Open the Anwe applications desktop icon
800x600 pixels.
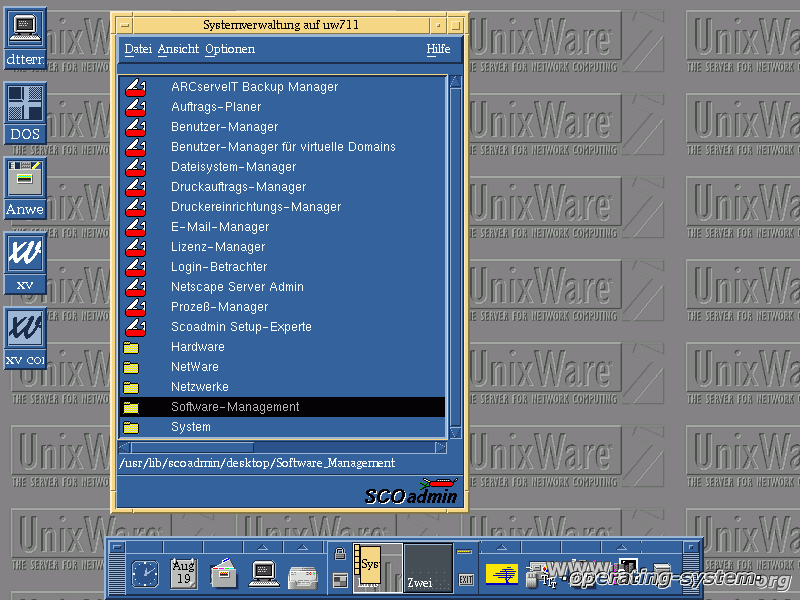click(x=25, y=188)
